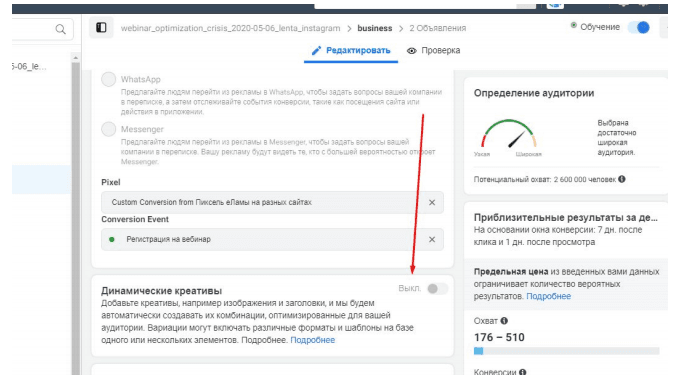Click the Выкл. label
This screenshot has height=378, width=686.
410,288
